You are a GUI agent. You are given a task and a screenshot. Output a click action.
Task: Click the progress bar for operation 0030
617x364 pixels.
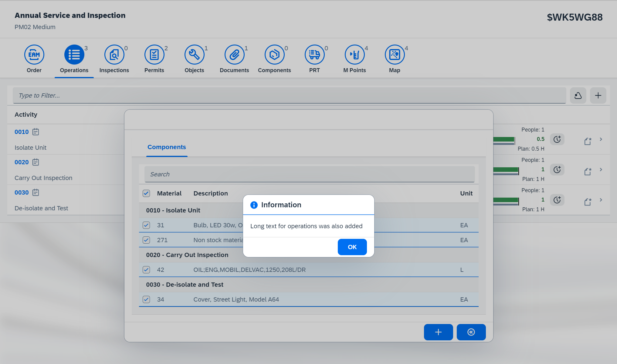[x=506, y=200]
